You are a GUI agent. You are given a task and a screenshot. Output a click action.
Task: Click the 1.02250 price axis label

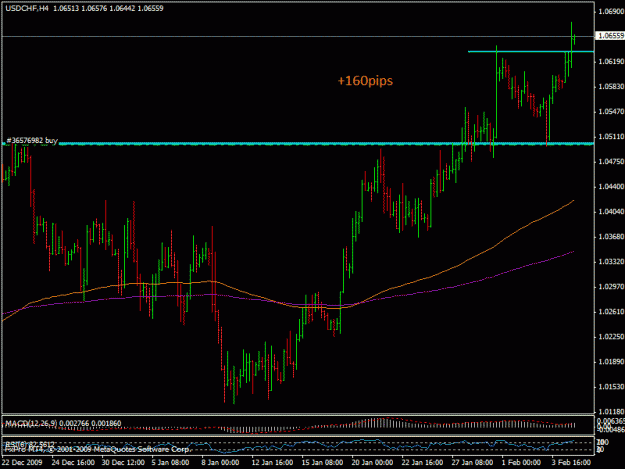[611, 337]
